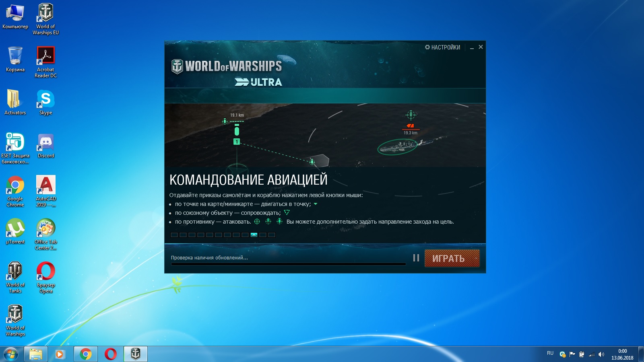Select the second tutorial slide indicator

click(183, 235)
